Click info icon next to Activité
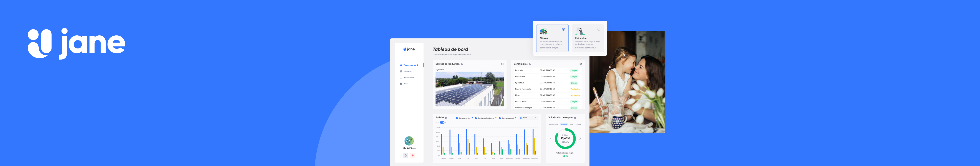The height and width of the screenshot is (166, 980). pos(446,118)
